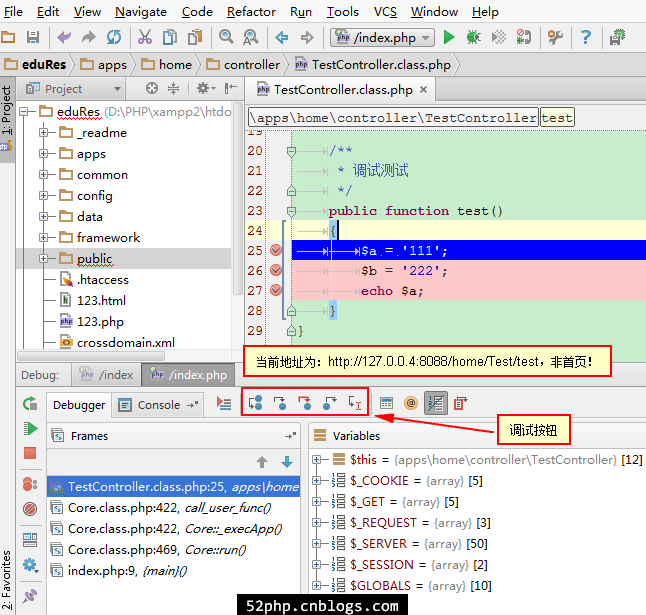646x615 pixels.
Task: Click the green Run button
Action: (449, 37)
